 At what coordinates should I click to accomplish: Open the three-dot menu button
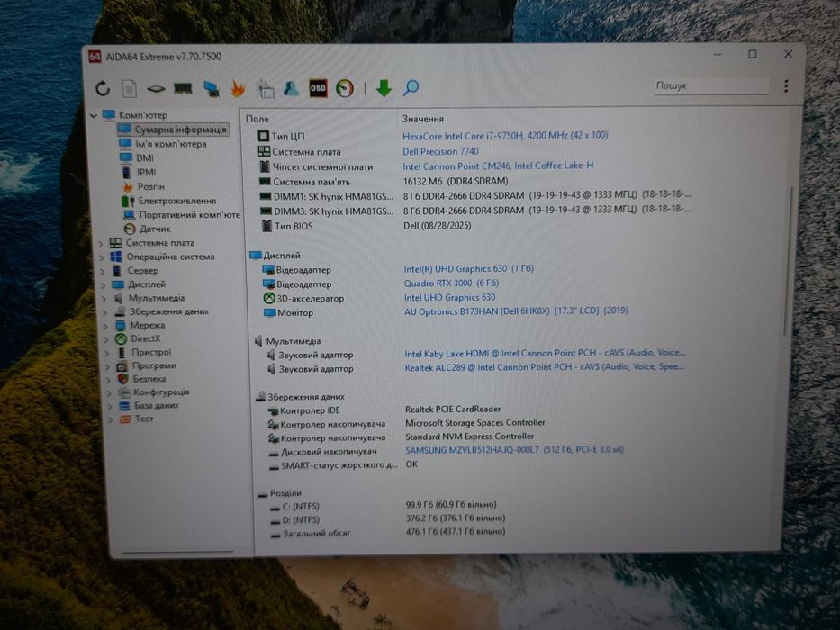point(786,86)
